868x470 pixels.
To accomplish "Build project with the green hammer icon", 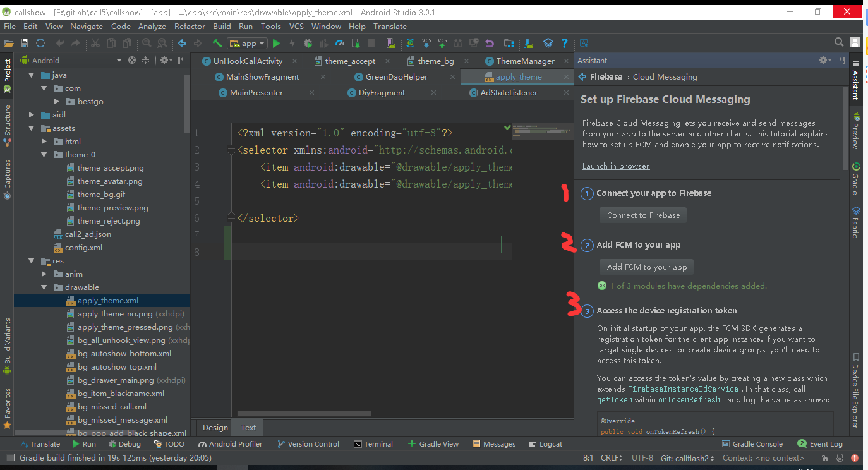I will (x=217, y=43).
